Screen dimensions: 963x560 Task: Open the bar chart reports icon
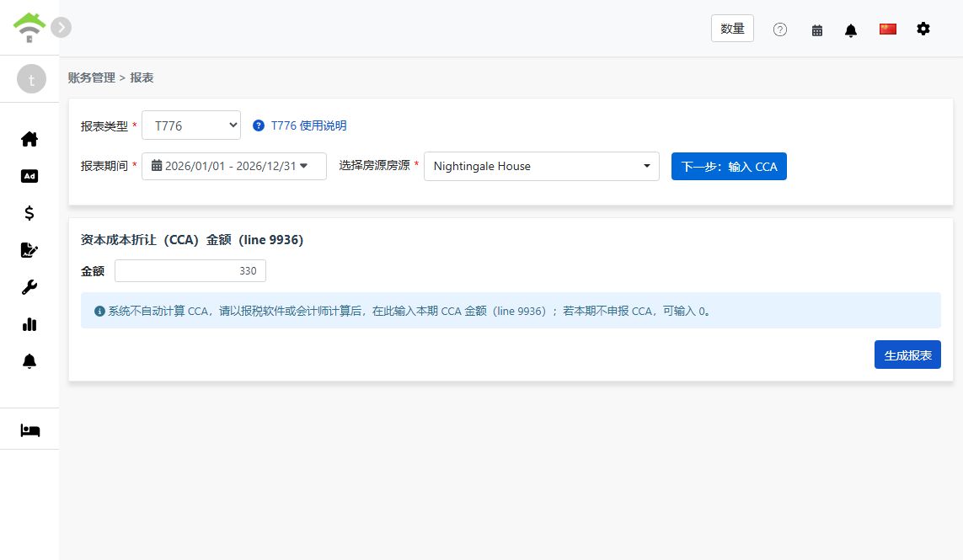29,324
